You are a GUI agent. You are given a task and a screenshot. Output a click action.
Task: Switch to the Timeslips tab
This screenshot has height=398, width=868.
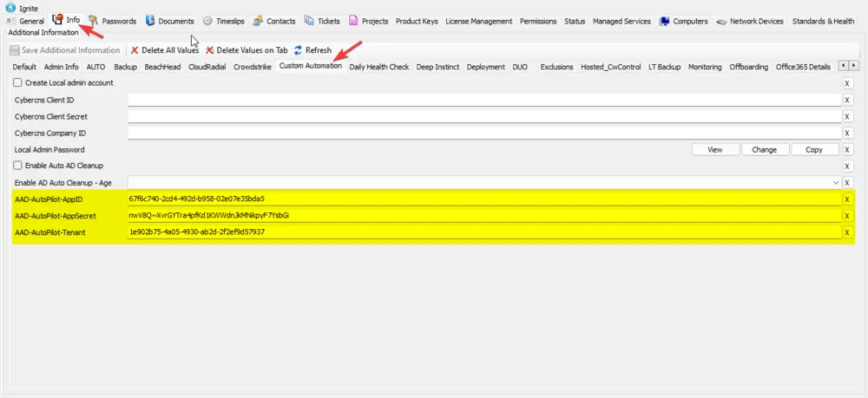tap(224, 21)
